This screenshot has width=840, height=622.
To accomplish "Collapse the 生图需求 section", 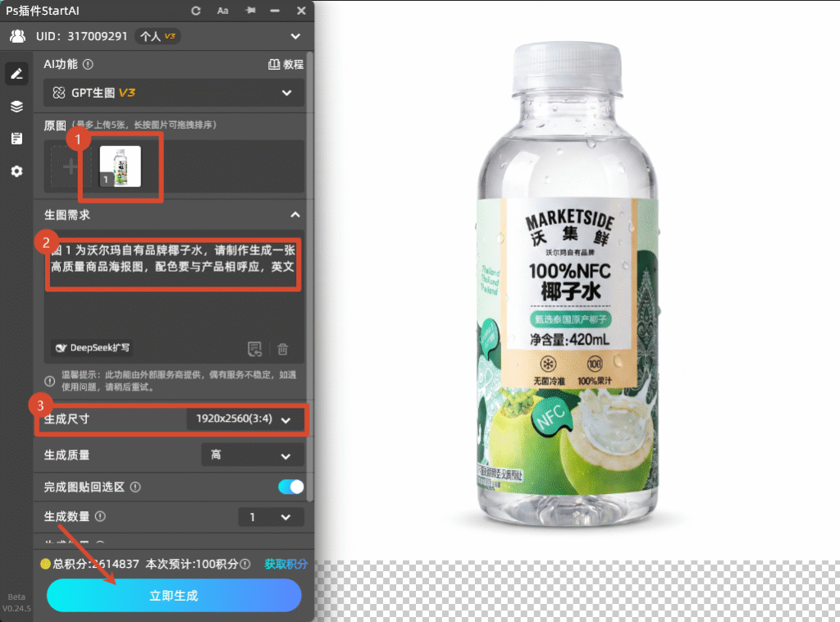I will click(x=295, y=215).
